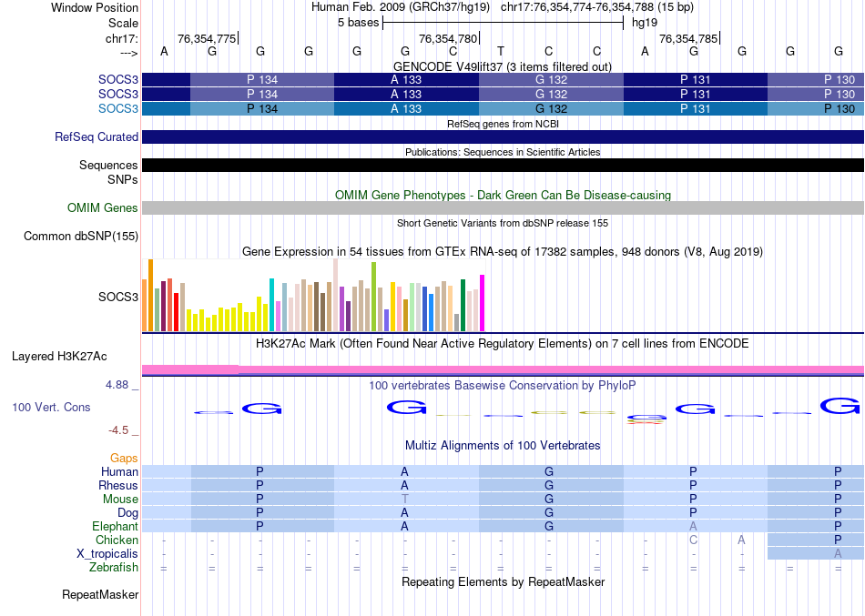Click the gray OMIM Genes bar
Screen dimensions: 865x616
pos(503,207)
